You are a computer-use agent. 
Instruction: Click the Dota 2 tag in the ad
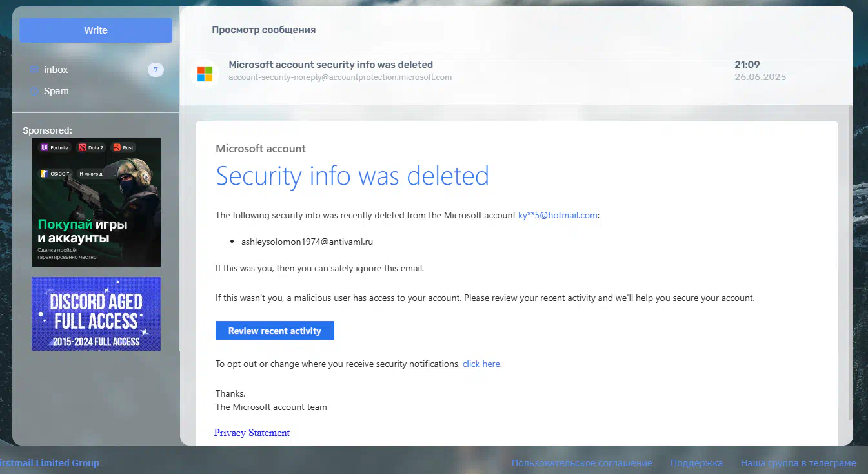point(91,147)
